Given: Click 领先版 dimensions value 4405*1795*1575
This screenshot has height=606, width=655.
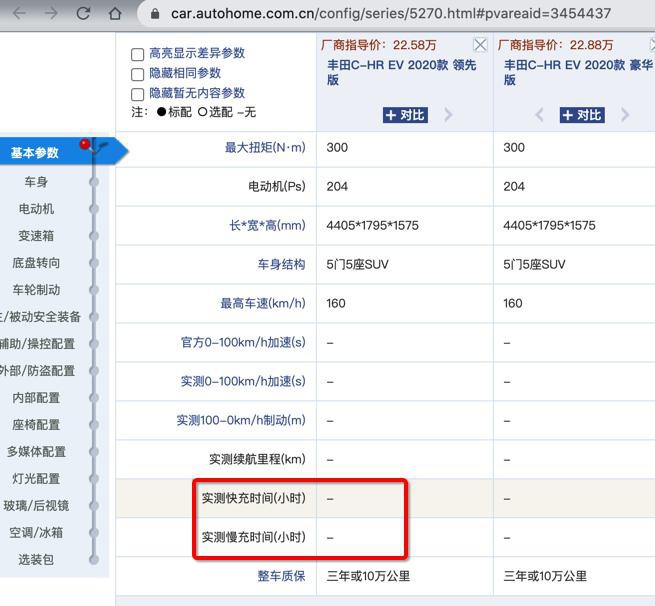Looking at the screenshot, I should (373, 226).
